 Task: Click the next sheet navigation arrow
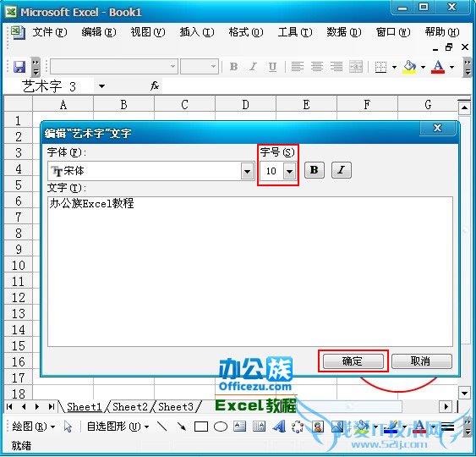[x=37, y=406]
